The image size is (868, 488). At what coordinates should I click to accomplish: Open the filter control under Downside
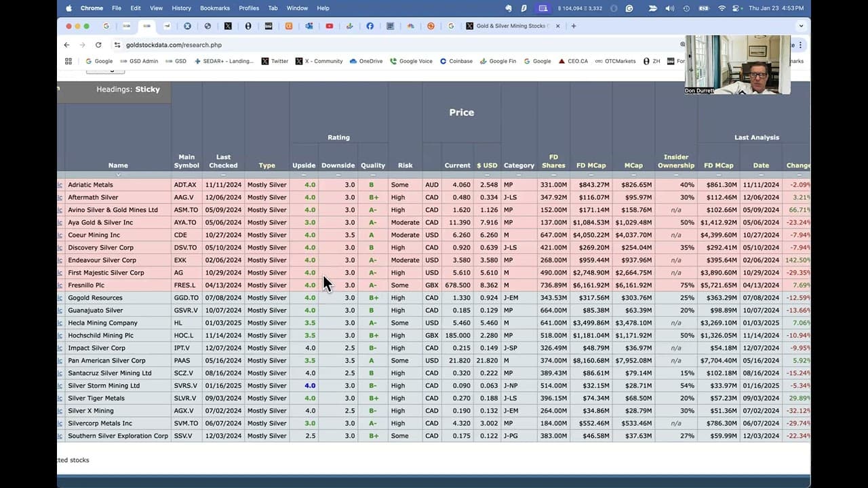pyautogui.click(x=338, y=175)
